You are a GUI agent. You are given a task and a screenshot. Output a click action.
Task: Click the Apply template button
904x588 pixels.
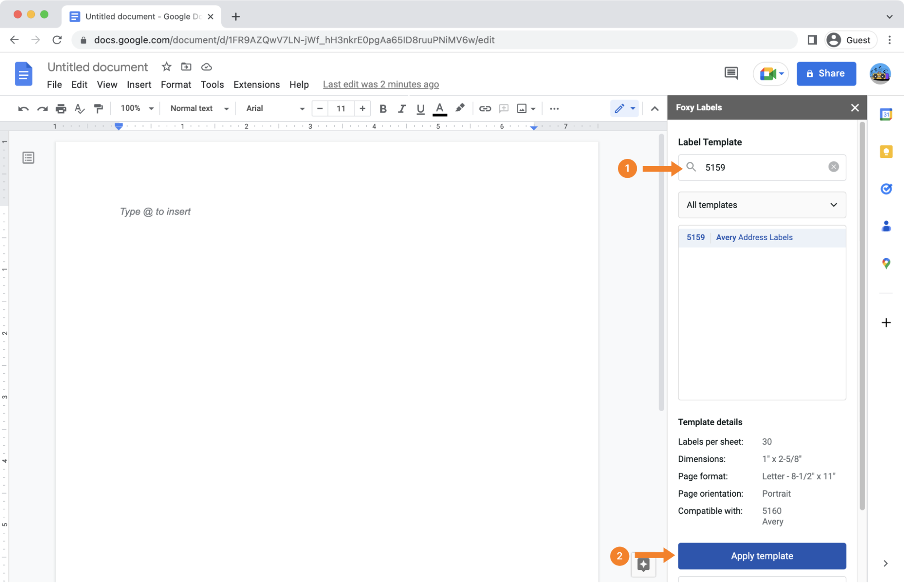[x=762, y=556]
